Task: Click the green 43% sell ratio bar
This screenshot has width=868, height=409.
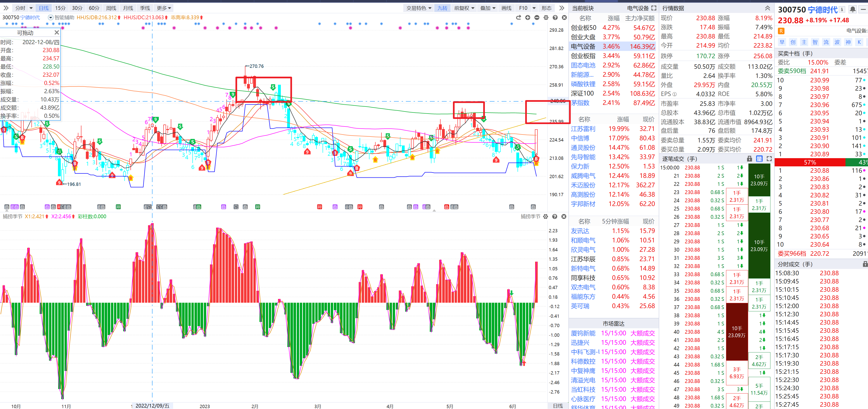Action: point(857,162)
